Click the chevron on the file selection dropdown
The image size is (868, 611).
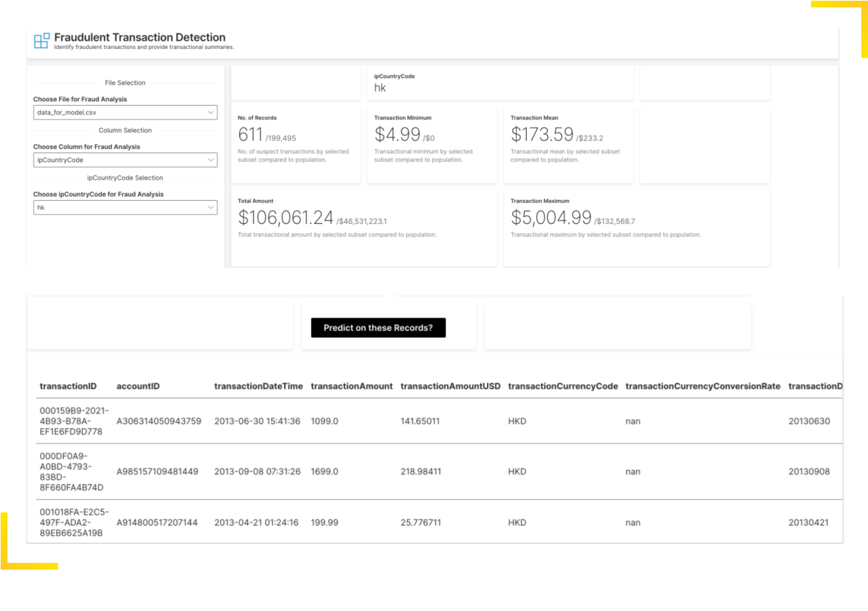212,112
